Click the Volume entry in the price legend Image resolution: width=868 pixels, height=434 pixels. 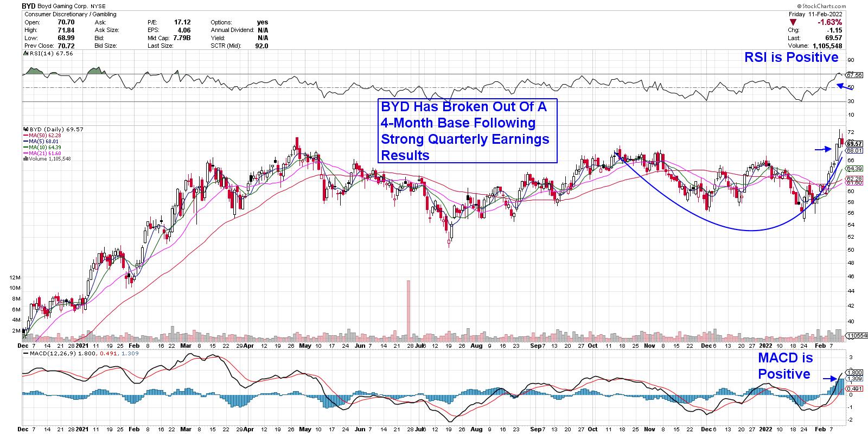click(x=47, y=159)
